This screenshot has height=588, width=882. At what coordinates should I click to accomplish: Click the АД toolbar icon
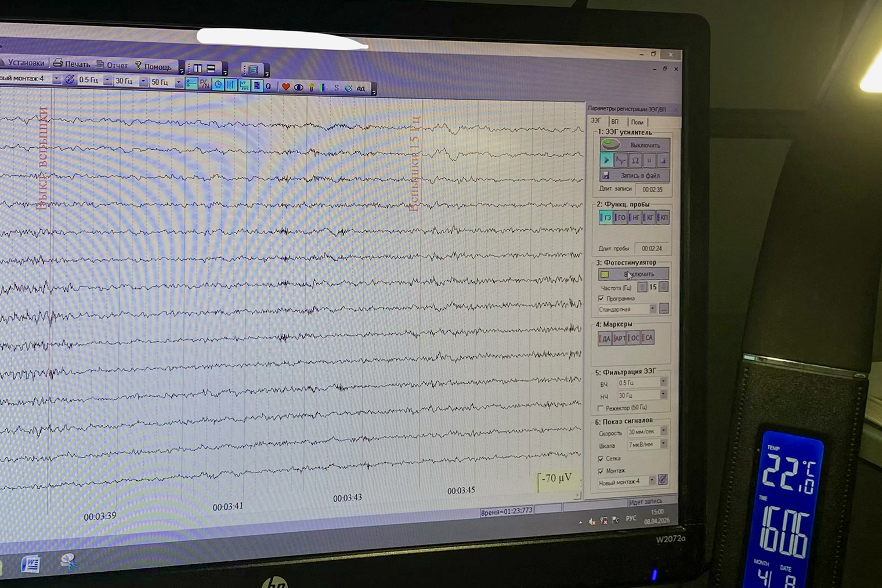pos(361,89)
